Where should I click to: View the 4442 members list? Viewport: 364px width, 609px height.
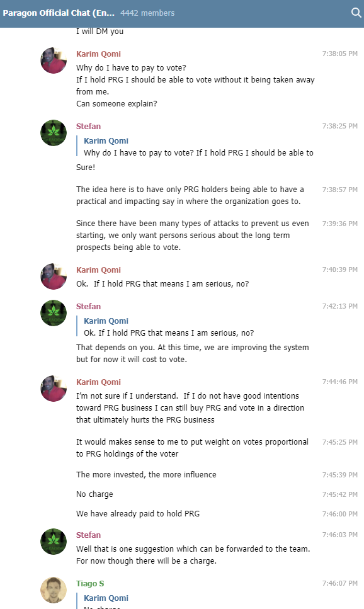(x=147, y=13)
